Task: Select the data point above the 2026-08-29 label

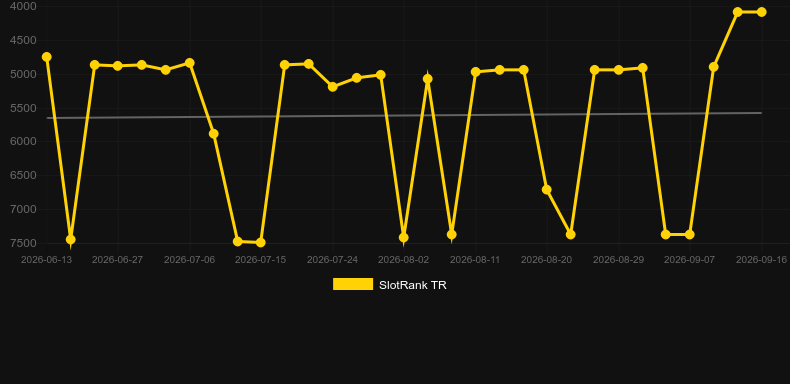Action: tap(619, 70)
